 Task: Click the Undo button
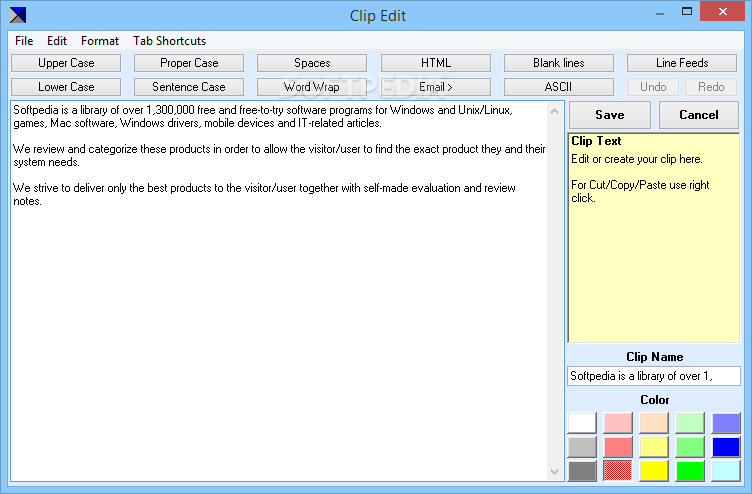653,87
